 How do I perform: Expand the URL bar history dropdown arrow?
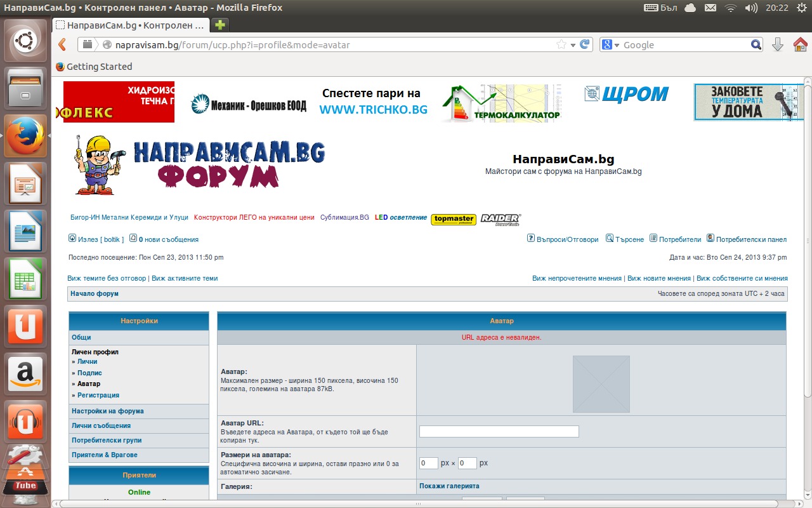(x=573, y=45)
